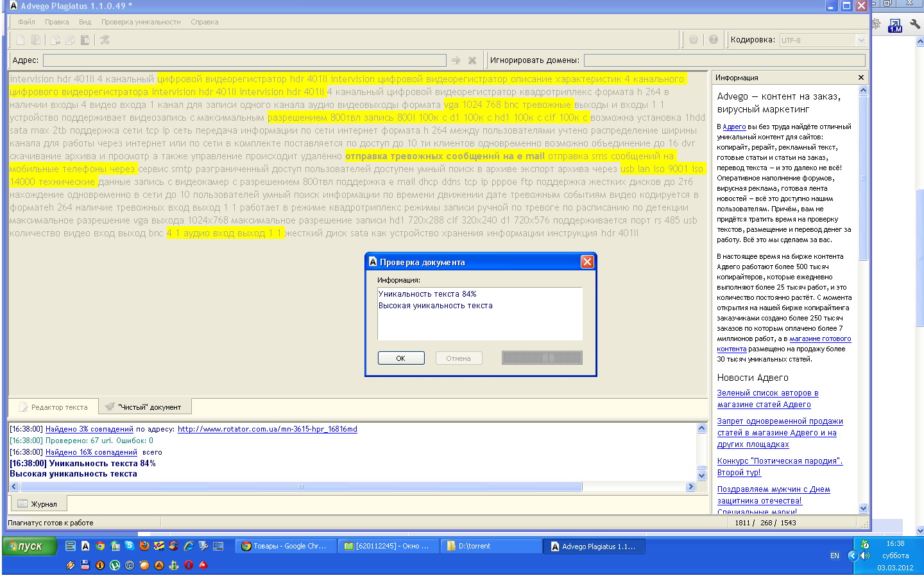Switch to the Редактор текста tab
The width and height of the screenshot is (924, 578).
[x=53, y=407]
